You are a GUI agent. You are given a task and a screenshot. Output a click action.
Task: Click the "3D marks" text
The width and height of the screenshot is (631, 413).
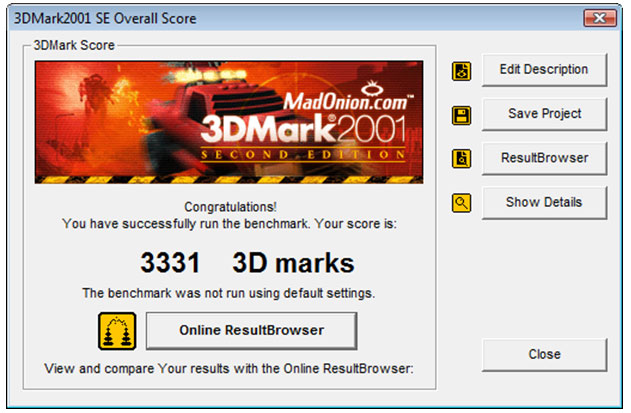tap(293, 263)
